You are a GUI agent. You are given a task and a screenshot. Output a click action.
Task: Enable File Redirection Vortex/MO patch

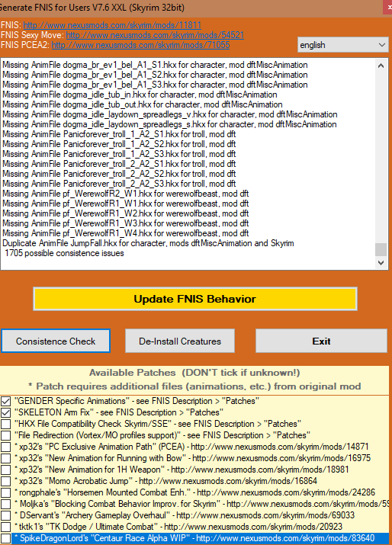tap(5, 435)
